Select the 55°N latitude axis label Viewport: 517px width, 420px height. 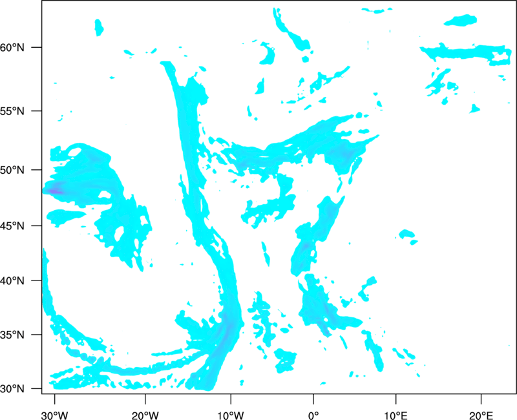(12, 111)
